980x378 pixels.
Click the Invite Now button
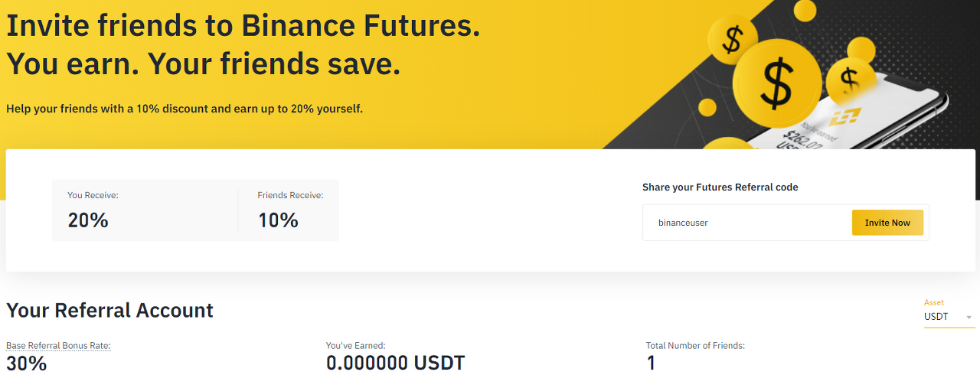(x=887, y=223)
